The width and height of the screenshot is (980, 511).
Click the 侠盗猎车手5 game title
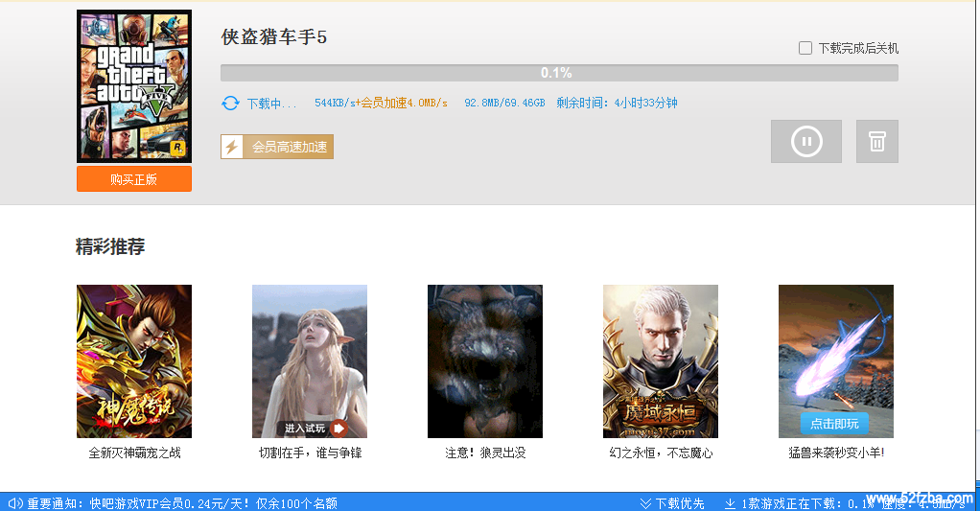[273, 36]
